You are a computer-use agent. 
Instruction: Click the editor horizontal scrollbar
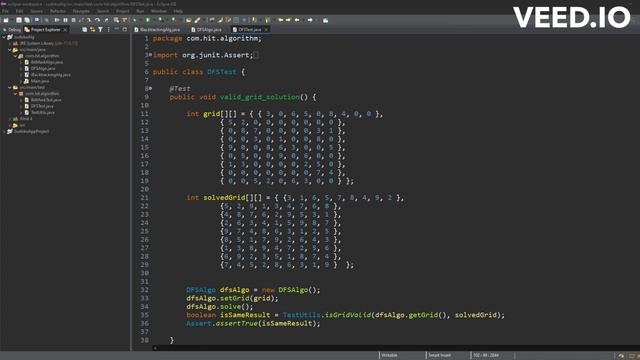click(396, 348)
